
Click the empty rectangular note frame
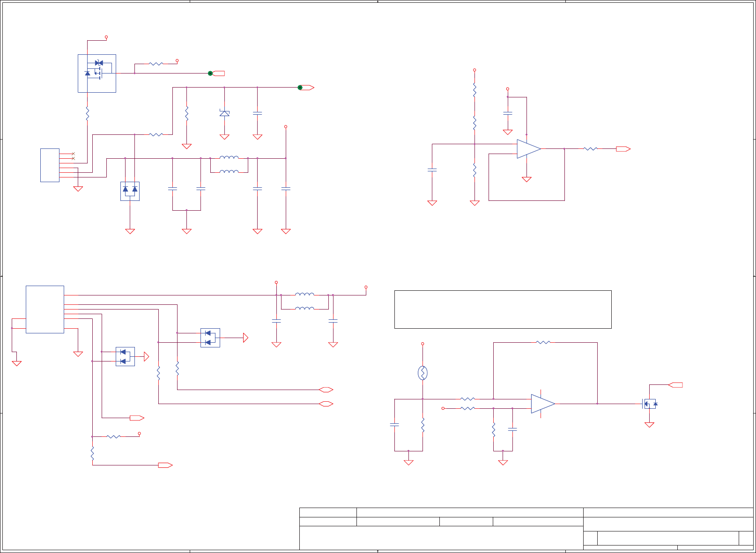pos(503,310)
